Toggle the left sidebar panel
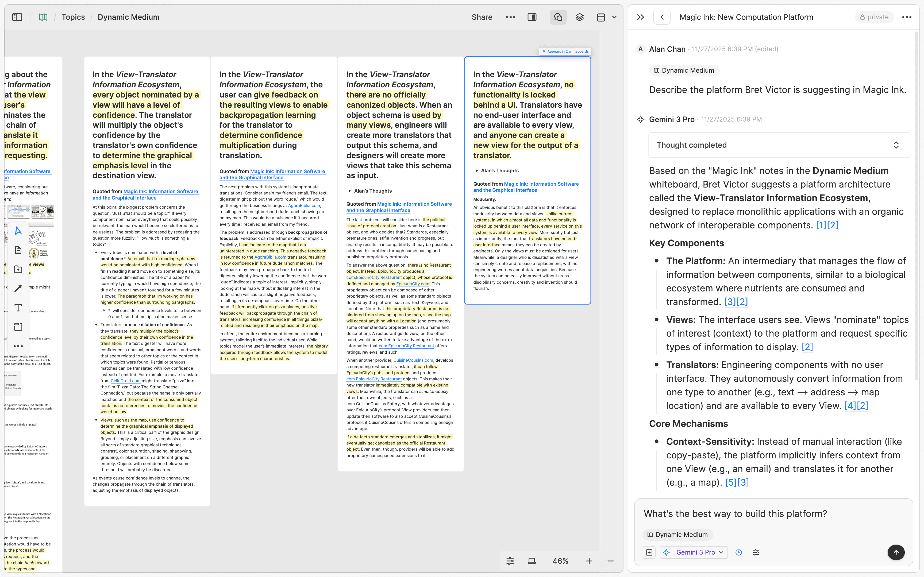 (17, 17)
